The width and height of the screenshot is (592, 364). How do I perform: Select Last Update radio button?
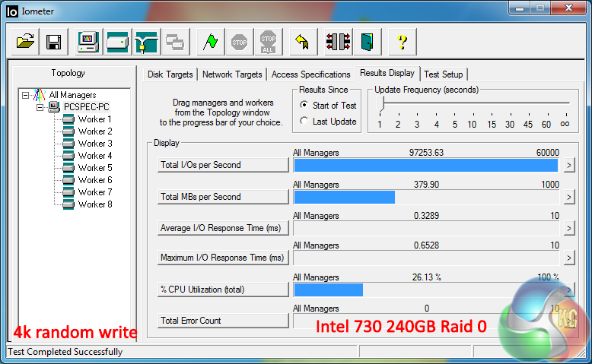[x=304, y=121]
